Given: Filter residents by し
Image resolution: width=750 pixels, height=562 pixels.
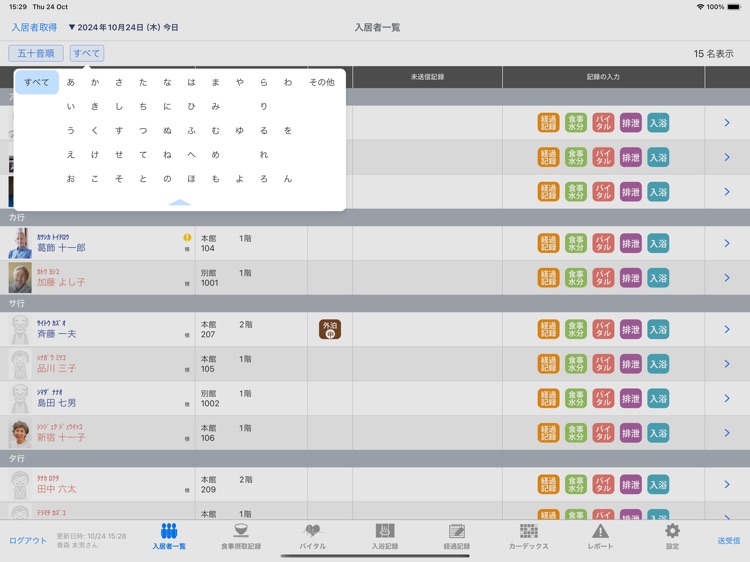Looking at the screenshot, I should [x=119, y=106].
